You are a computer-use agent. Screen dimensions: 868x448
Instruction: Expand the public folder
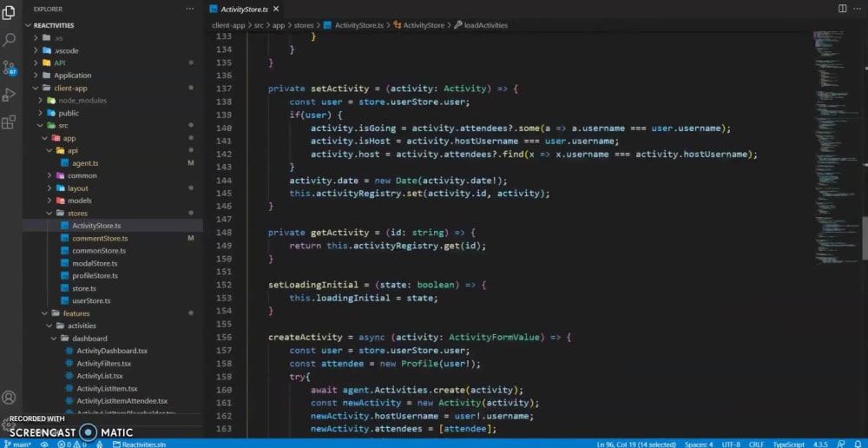[x=113, y=113]
